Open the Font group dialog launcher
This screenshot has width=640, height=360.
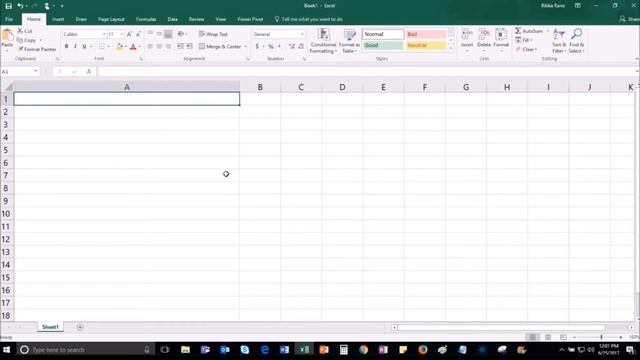pos(141,59)
